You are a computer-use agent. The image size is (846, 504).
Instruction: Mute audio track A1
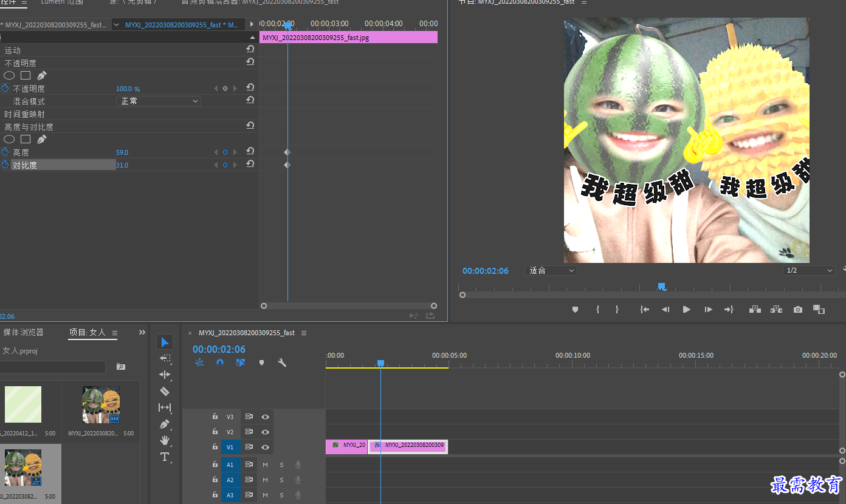[x=265, y=465]
